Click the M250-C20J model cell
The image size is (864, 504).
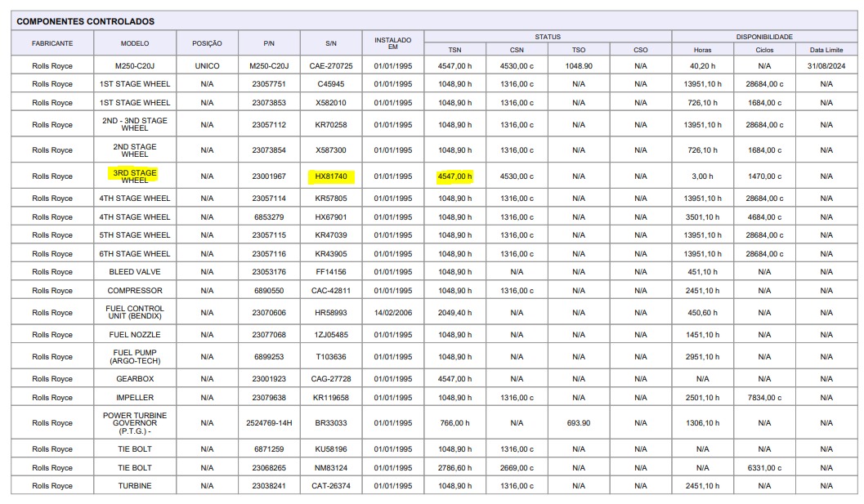[135, 65]
